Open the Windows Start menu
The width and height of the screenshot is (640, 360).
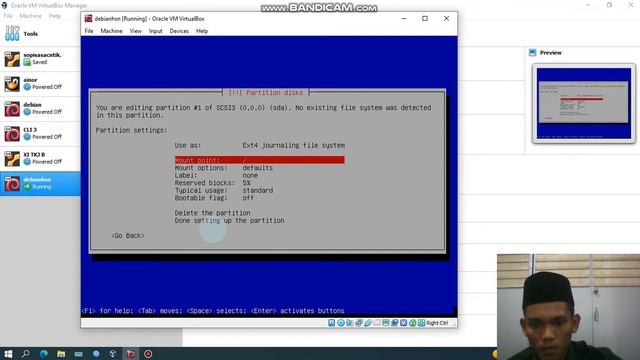pyautogui.click(x=8, y=354)
